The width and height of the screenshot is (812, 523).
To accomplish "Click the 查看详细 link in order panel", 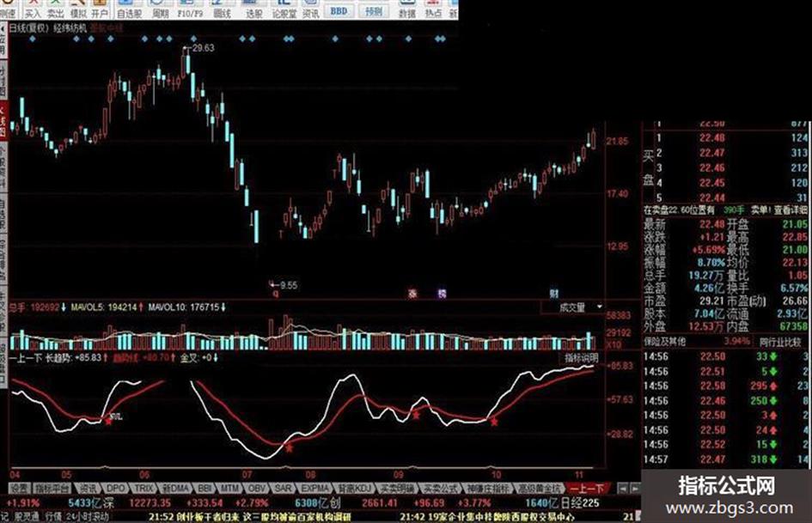I will pyautogui.click(x=791, y=210).
